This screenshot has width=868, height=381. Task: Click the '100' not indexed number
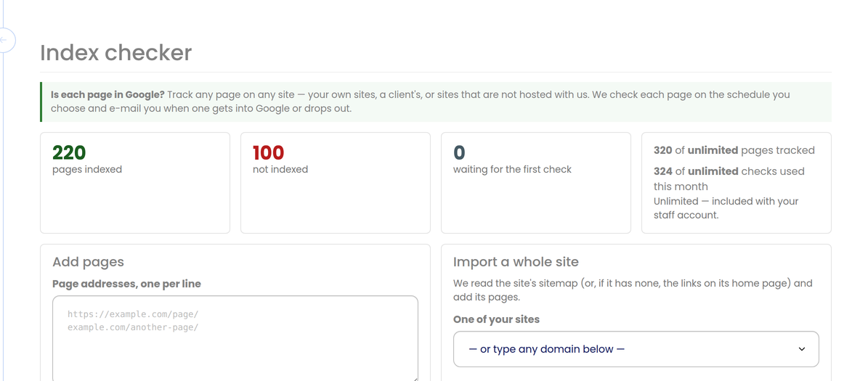pos(269,152)
